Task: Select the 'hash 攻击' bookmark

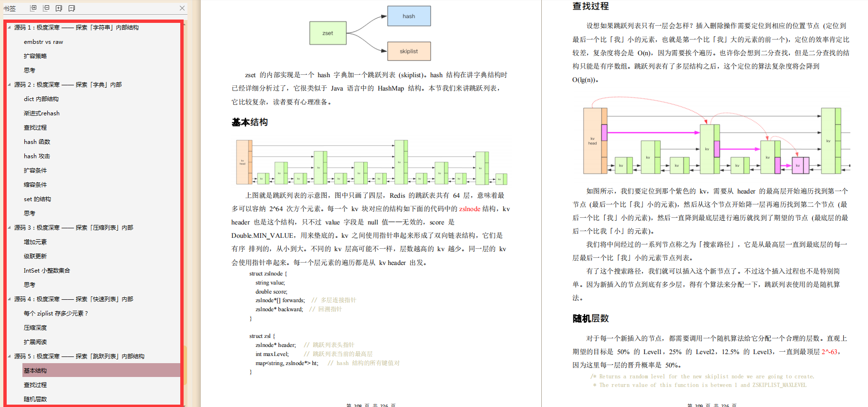Action: (x=37, y=156)
